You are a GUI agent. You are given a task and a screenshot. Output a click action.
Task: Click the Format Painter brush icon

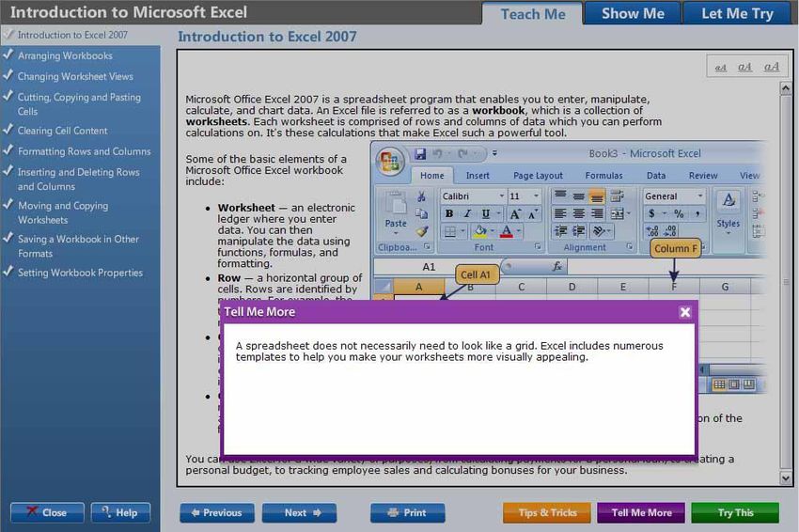421,231
